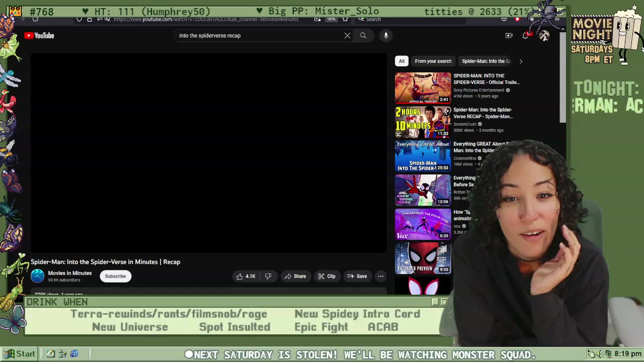Click the page vertical scrollbar thumb
This screenshot has width=644, height=362.
point(563,77)
